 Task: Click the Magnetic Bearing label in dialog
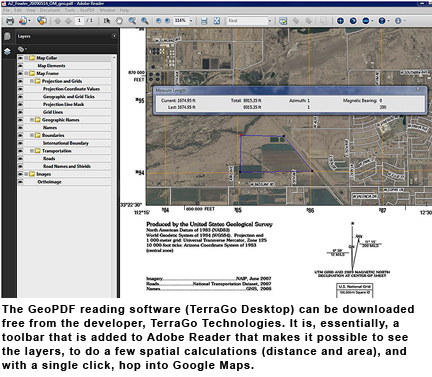360,100
